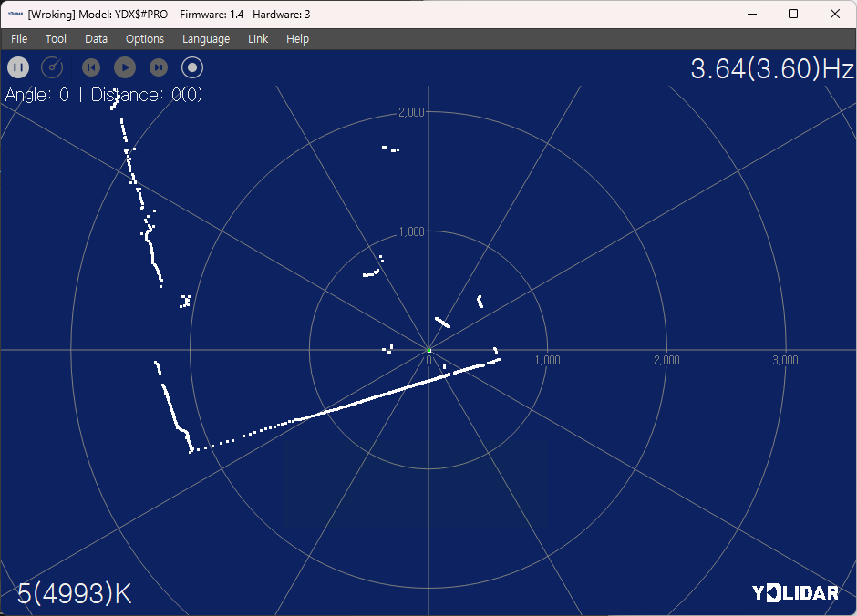
Task: Click the 2,000 label on horizontal axis
Action: point(666,360)
